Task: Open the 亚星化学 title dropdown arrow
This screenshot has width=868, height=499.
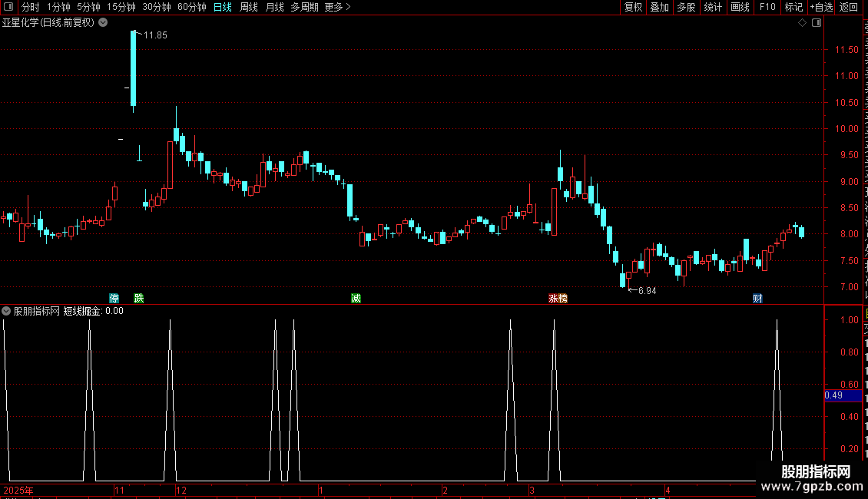Action: click(103, 23)
